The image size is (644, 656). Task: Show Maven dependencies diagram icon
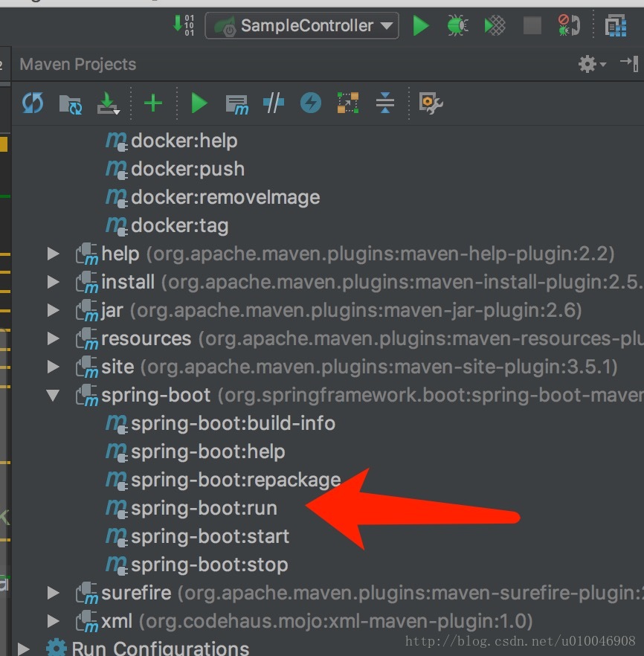click(x=348, y=103)
